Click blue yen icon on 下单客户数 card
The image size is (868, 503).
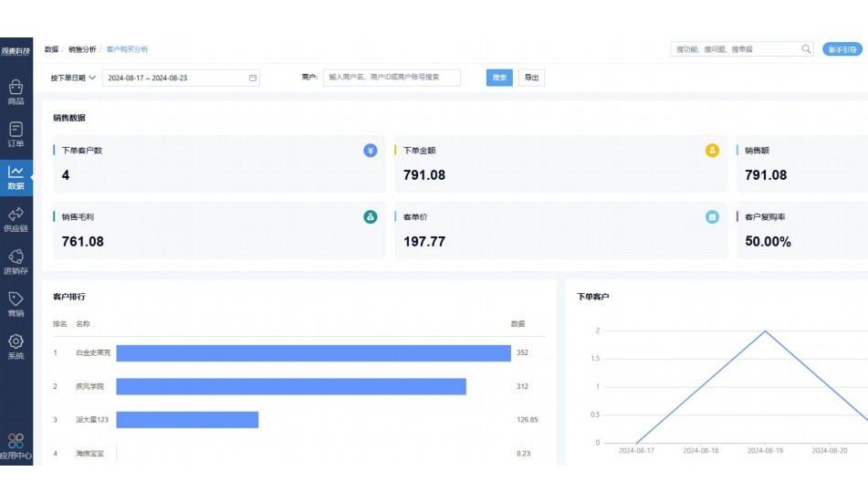(370, 151)
